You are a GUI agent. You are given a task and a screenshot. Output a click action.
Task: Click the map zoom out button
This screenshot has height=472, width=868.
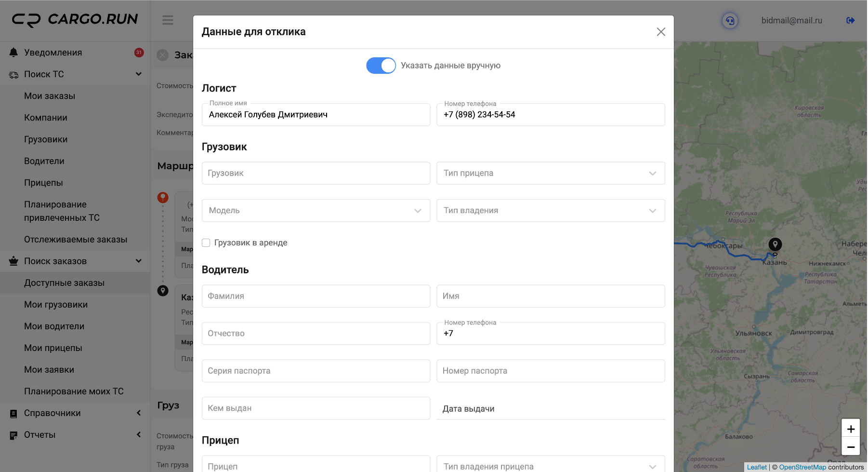(x=851, y=447)
